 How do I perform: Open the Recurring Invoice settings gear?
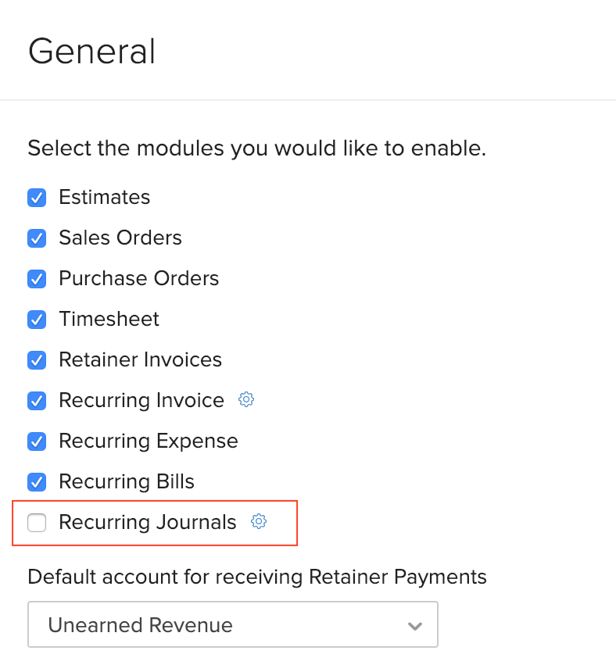point(246,400)
